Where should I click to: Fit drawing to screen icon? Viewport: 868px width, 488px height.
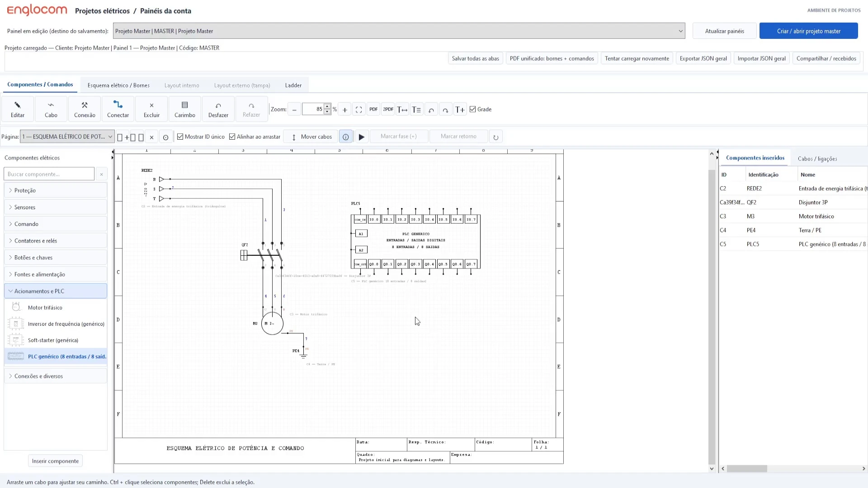tap(359, 109)
